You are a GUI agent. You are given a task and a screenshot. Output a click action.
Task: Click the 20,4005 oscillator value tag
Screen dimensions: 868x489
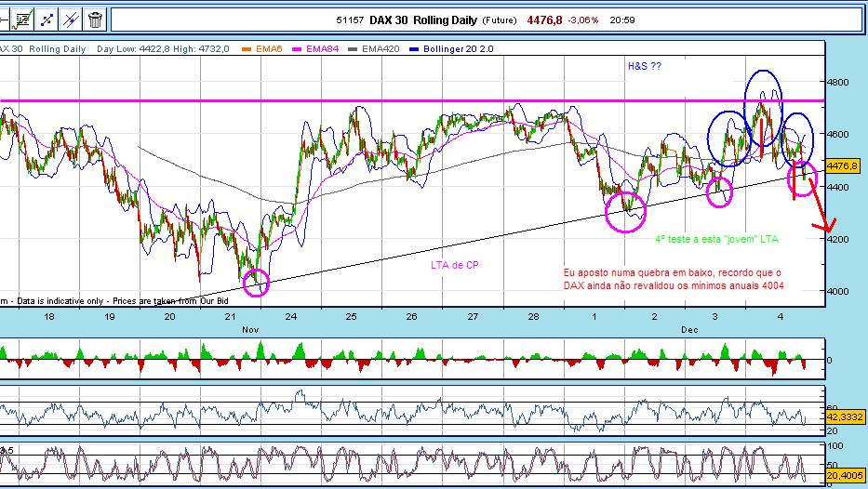tap(845, 475)
